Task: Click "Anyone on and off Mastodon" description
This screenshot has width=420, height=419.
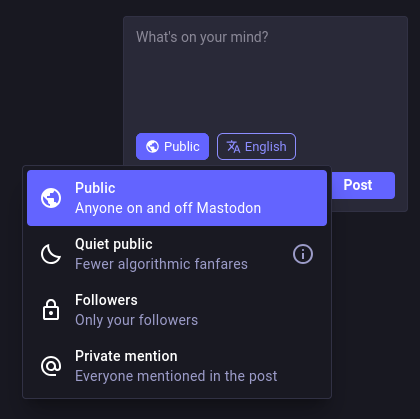Action: click(x=168, y=208)
